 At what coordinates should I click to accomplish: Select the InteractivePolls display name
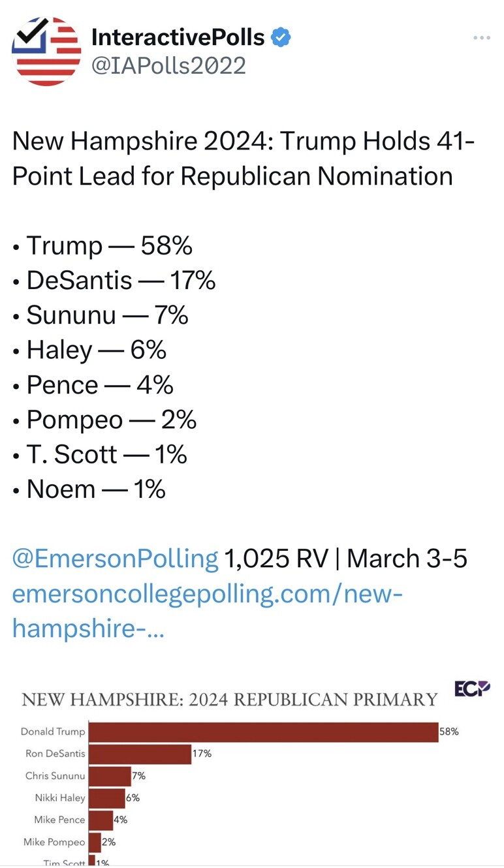178,37
